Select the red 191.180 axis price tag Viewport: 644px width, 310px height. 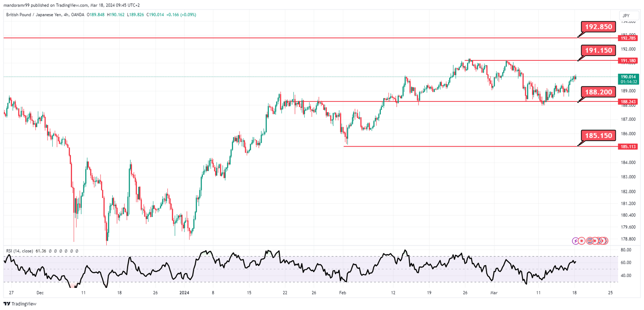coord(628,61)
